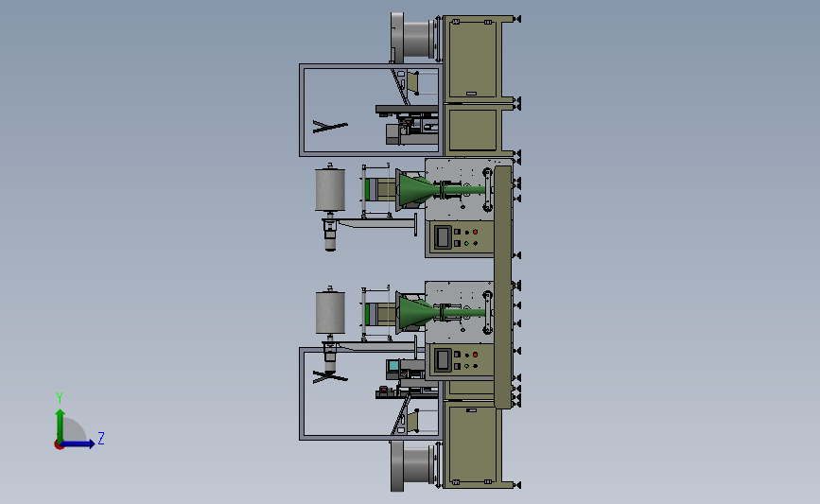820x504 pixels.
Task: Select the red button on lower control panel
Action: (x=475, y=355)
